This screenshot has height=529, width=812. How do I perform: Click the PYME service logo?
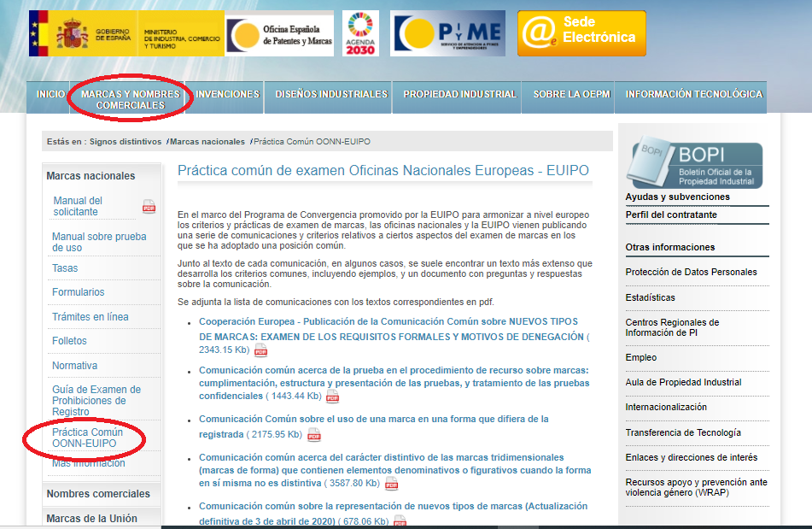tap(447, 33)
